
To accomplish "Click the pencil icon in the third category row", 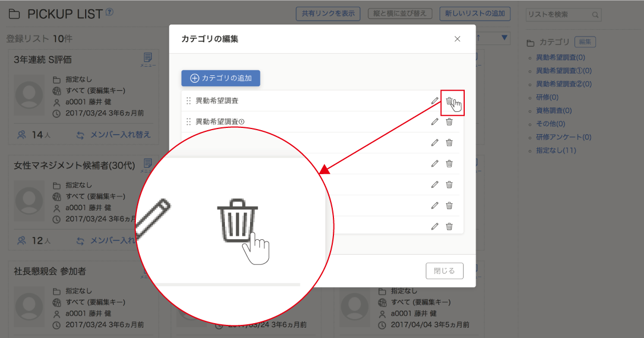I will coord(434,143).
